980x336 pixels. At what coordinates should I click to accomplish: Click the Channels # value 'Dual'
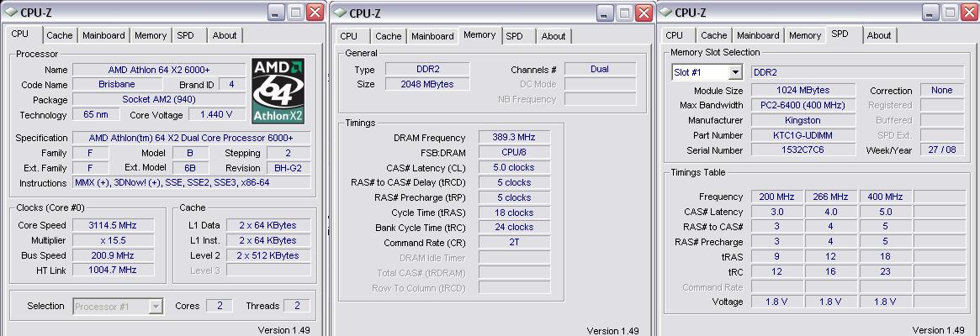click(600, 70)
